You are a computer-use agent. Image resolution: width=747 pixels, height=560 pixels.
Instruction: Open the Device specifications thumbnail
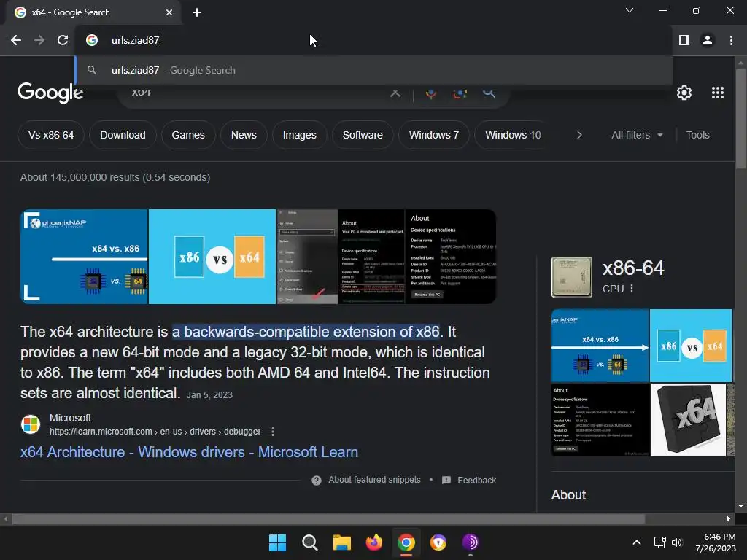tap(451, 257)
